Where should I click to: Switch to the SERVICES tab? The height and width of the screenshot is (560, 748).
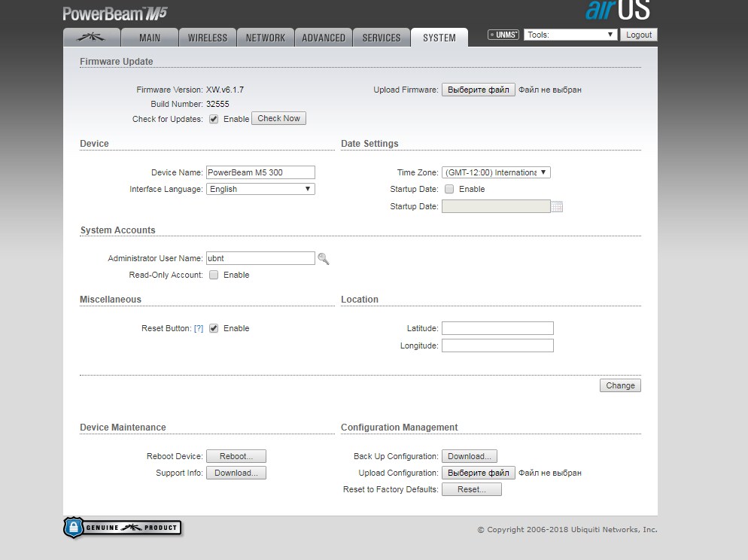(x=382, y=38)
